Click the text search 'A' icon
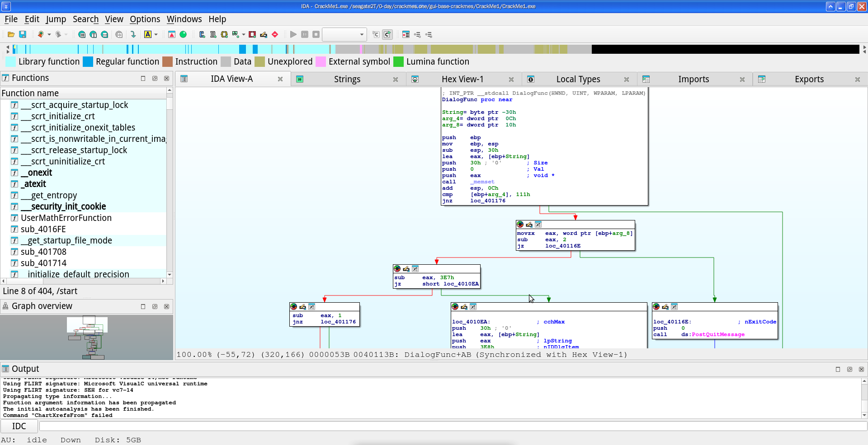The width and height of the screenshot is (868, 445). (148, 34)
